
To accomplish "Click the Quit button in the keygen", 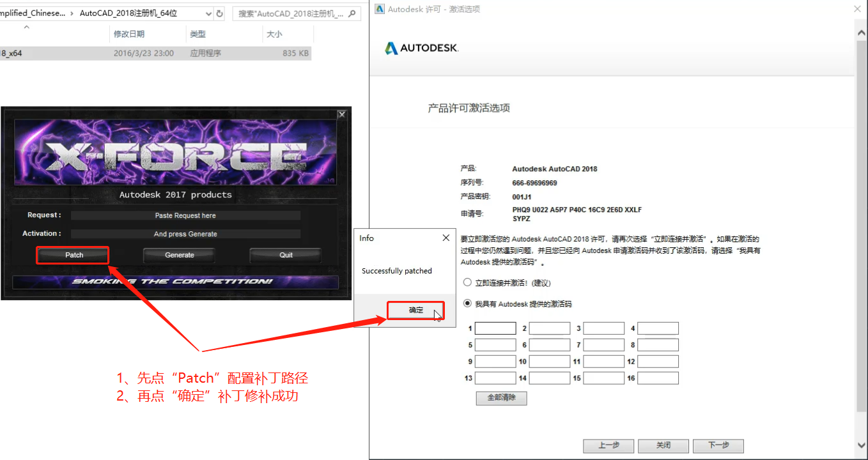I will click(x=285, y=255).
